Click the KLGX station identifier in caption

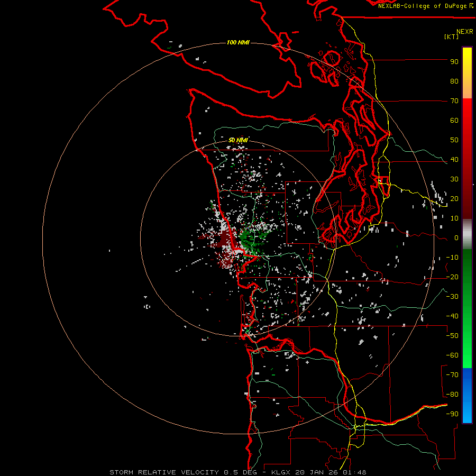pyautogui.click(x=281, y=472)
